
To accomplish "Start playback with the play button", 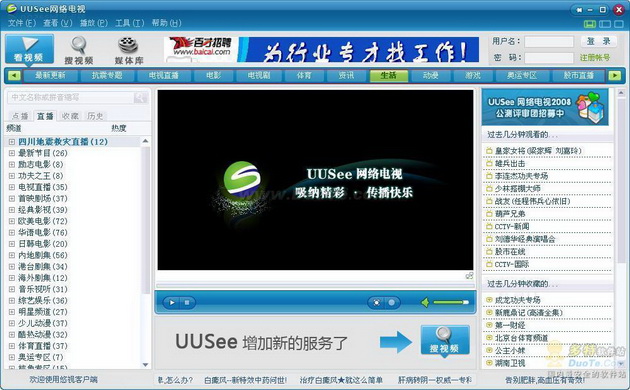I will click(172, 302).
